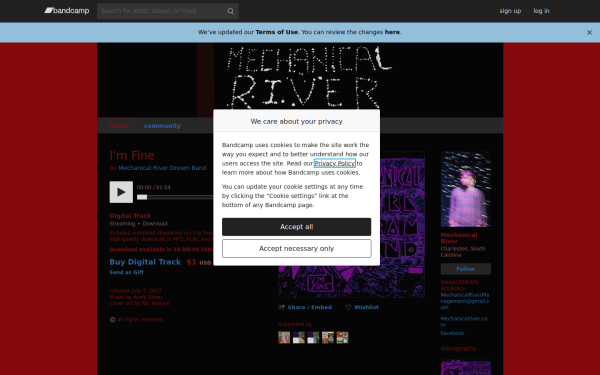This screenshot has height=375, width=600.
Task: Click the Share arrow icon
Action: [282, 307]
